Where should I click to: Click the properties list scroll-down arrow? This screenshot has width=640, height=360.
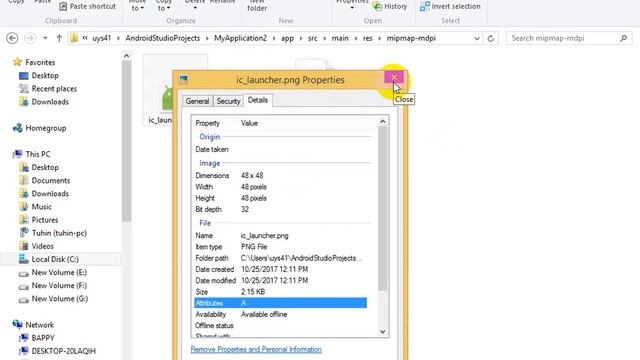382,332
